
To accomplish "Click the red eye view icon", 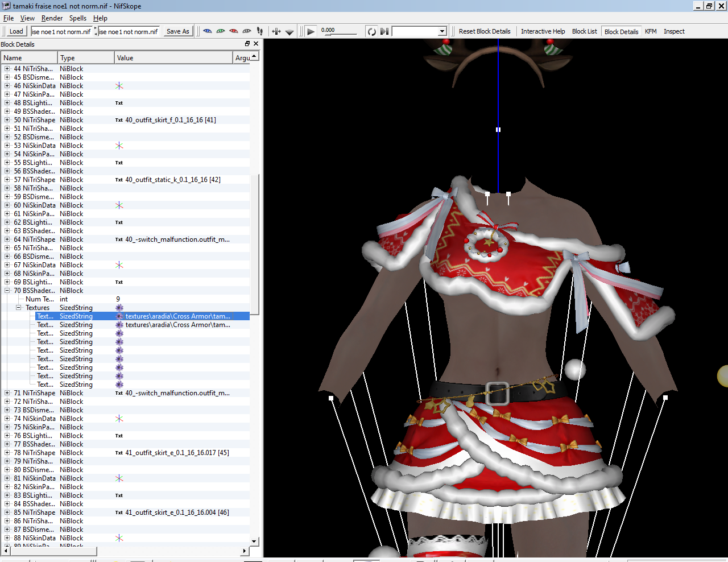I will 234,31.
